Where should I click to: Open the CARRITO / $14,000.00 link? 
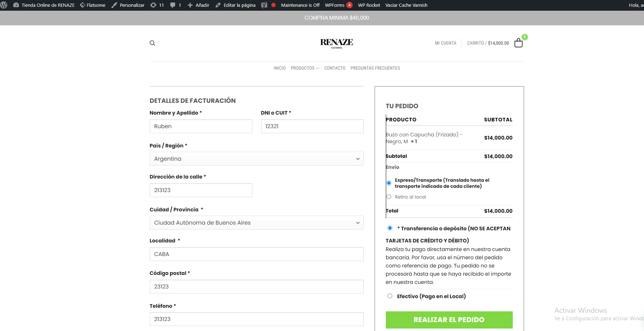[488, 43]
